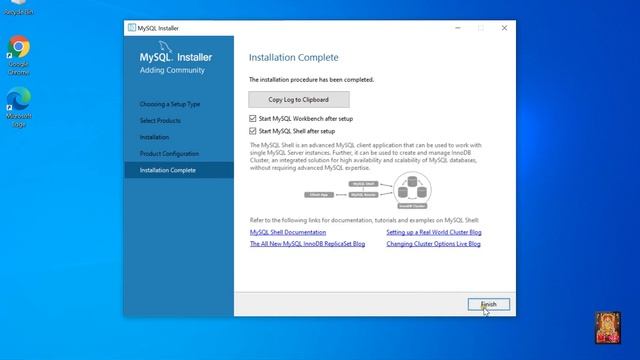The height and width of the screenshot is (360, 640).
Task: Open Setting up a Real World Cluster Blog link
Action: [434, 232]
